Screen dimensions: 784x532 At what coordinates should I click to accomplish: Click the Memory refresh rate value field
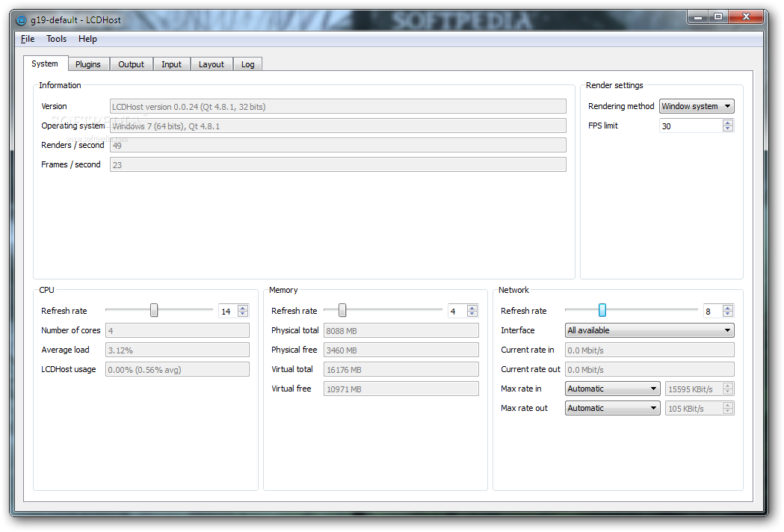457,311
